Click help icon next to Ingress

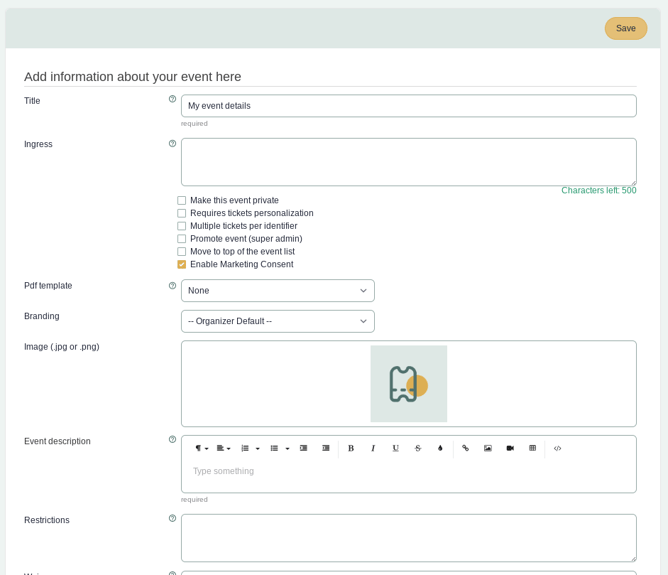point(172,144)
